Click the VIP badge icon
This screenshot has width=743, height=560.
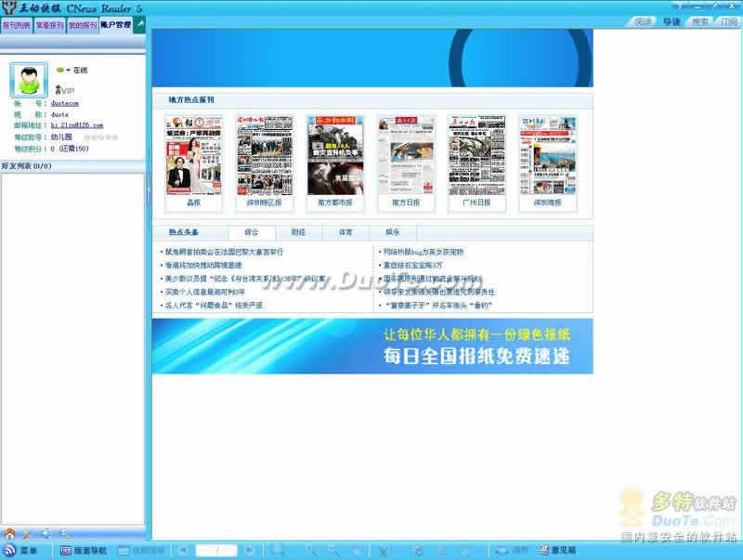(x=65, y=90)
